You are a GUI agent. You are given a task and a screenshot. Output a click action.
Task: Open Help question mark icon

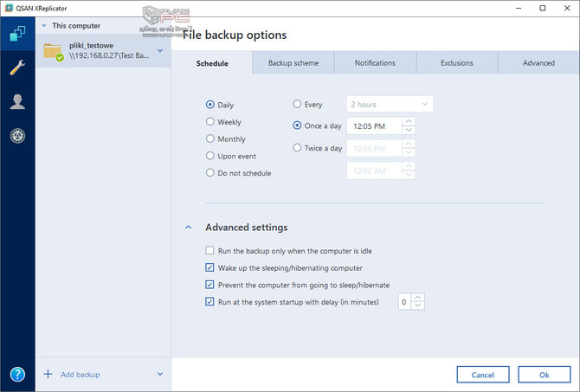pyautogui.click(x=17, y=375)
